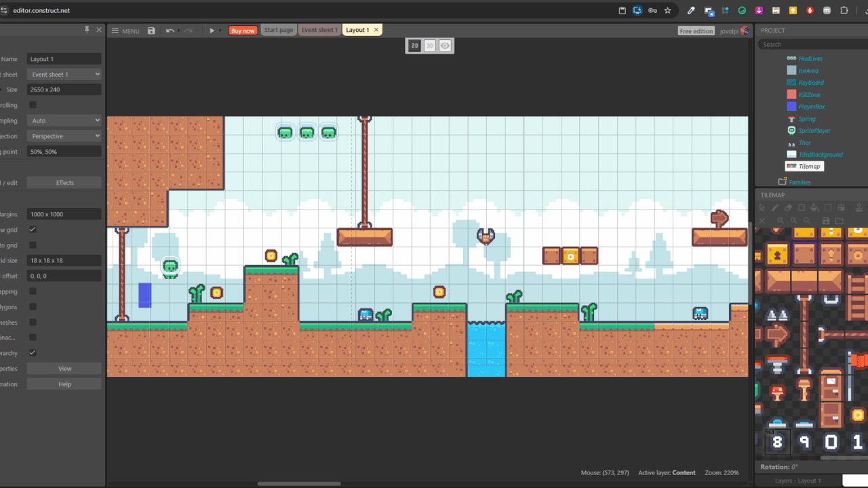Open the Event sheet dropdown
The height and width of the screenshot is (488, 868).
point(64,75)
